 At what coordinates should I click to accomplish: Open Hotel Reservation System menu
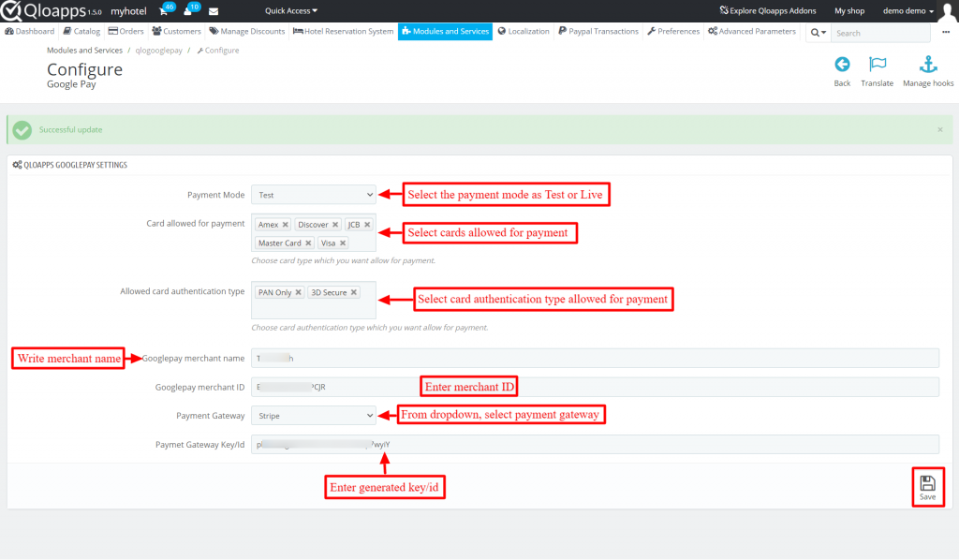[343, 31]
